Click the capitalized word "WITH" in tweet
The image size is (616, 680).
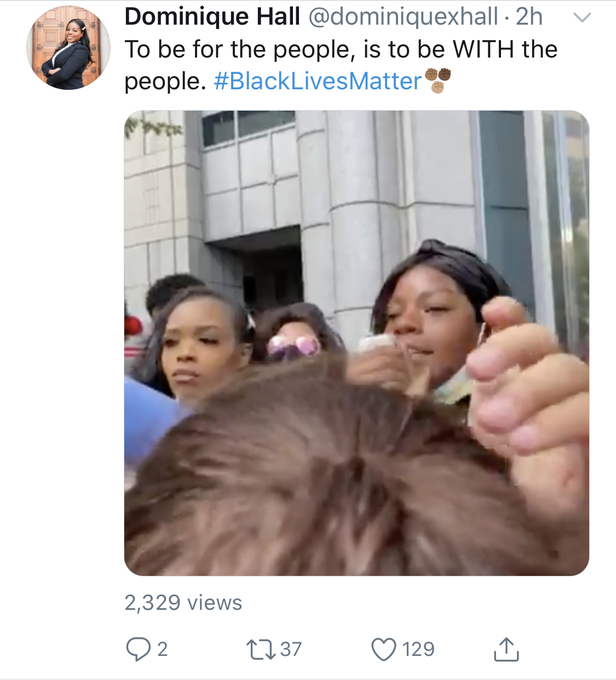pos(483,49)
